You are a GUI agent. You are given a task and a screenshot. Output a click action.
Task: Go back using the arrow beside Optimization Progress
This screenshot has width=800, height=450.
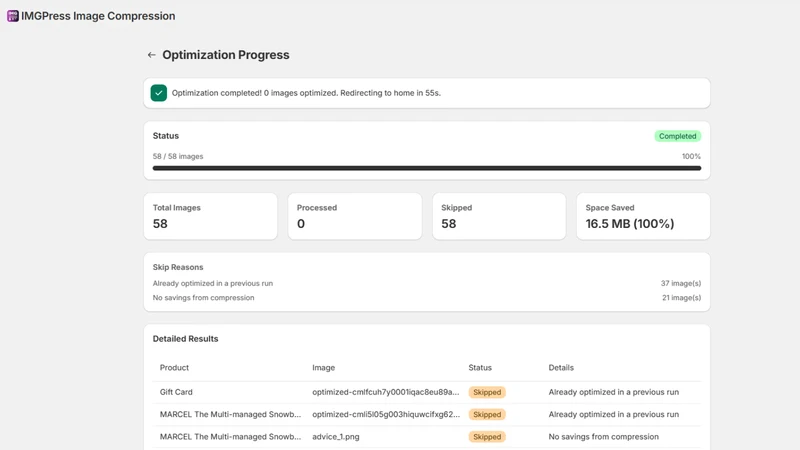click(152, 55)
